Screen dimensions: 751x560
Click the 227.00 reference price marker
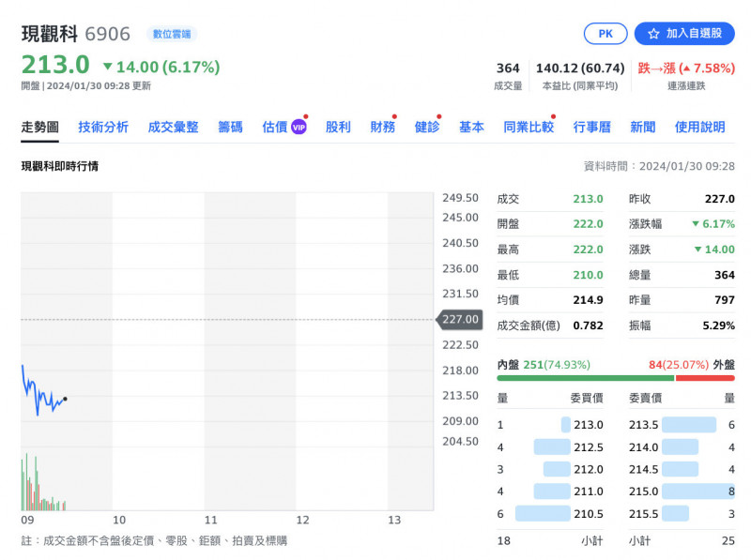tap(460, 320)
